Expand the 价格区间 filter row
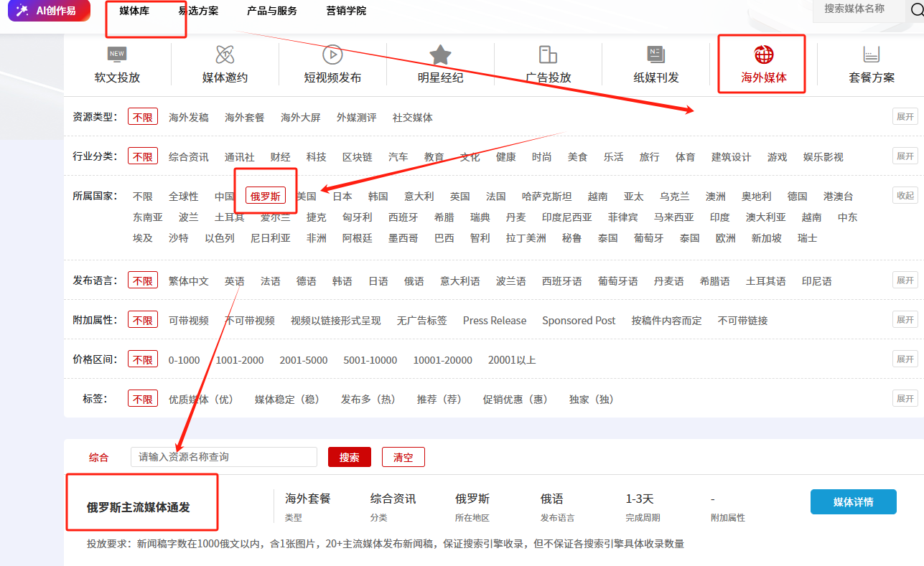The width and height of the screenshot is (924, 566). click(x=905, y=358)
